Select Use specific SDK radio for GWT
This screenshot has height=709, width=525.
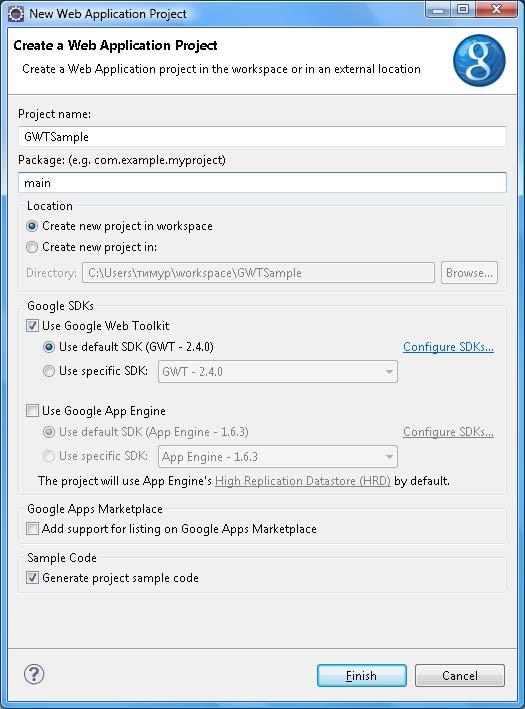click(48, 371)
